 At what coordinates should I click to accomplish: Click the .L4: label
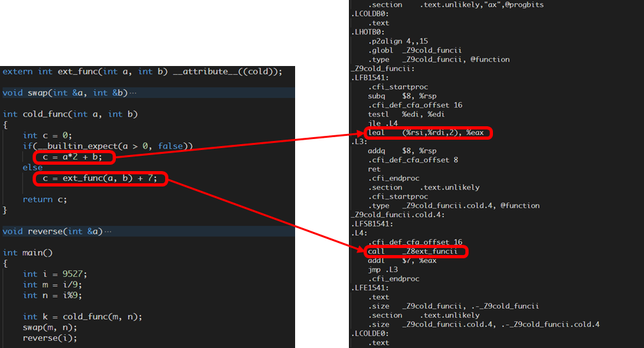359,233
